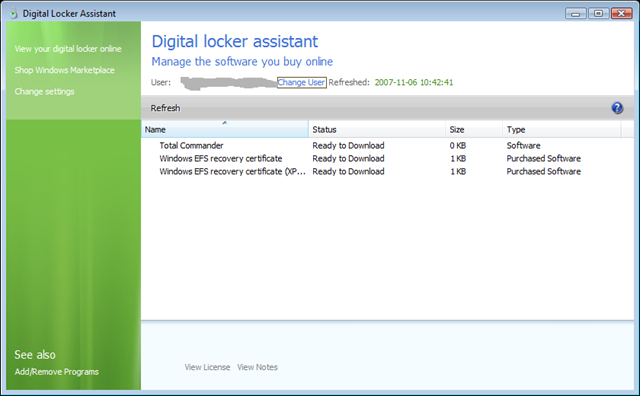640x396 pixels.
Task: Click the 0 KB size cell
Action: pyautogui.click(x=458, y=146)
